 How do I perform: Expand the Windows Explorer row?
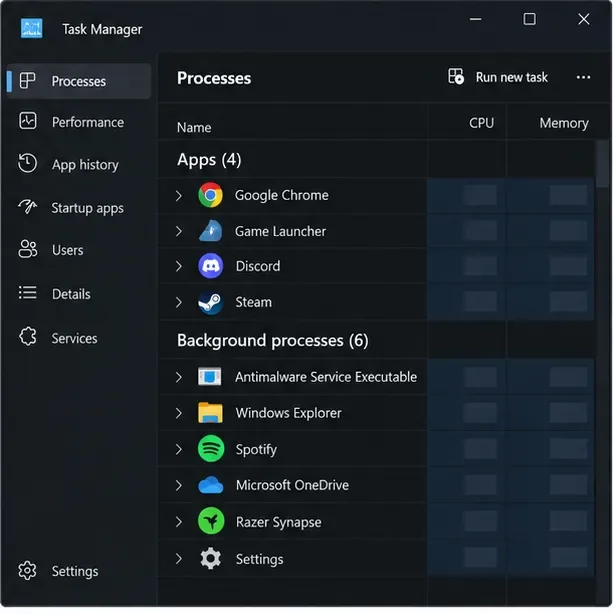(x=179, y=413)
